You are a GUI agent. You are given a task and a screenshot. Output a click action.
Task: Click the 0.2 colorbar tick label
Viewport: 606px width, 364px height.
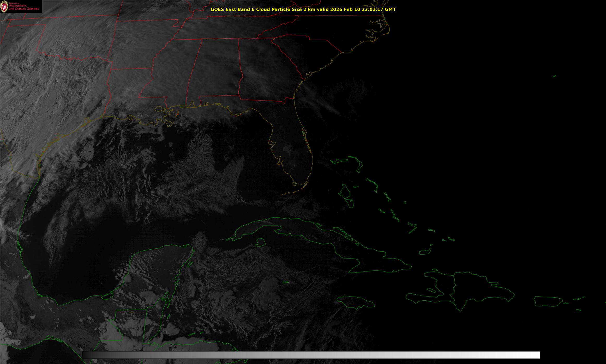(173, 346)
